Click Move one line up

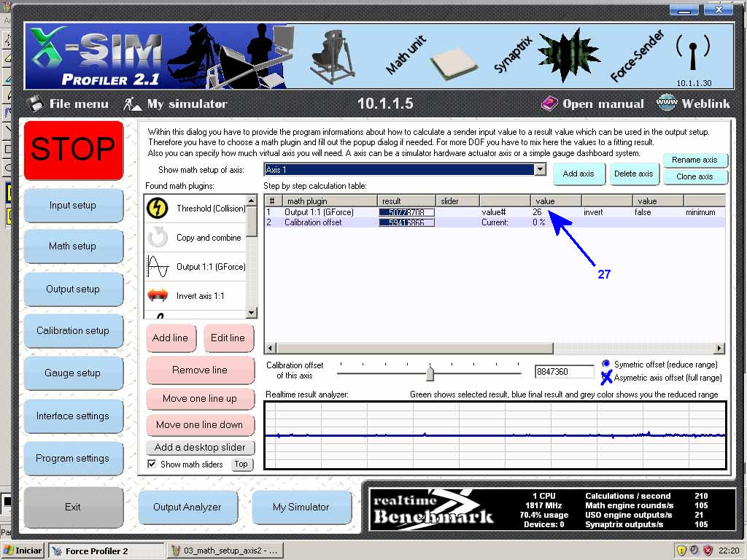200,399
